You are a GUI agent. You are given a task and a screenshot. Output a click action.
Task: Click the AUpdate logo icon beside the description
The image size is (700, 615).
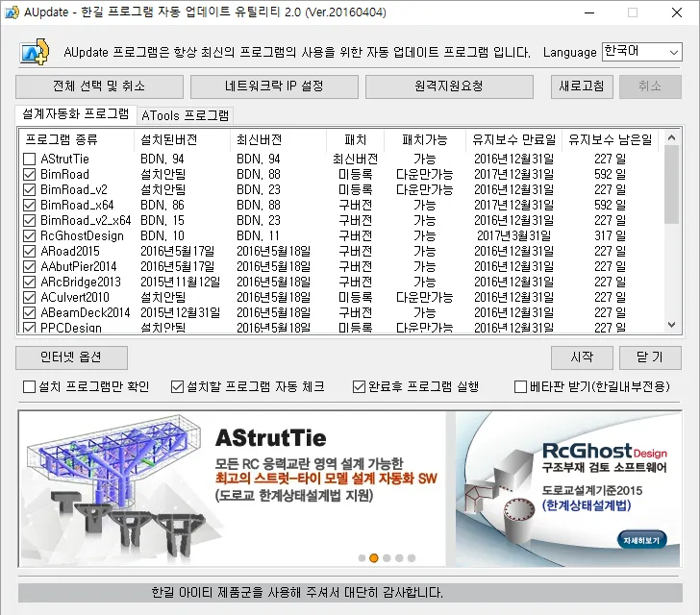pos(35,52)
